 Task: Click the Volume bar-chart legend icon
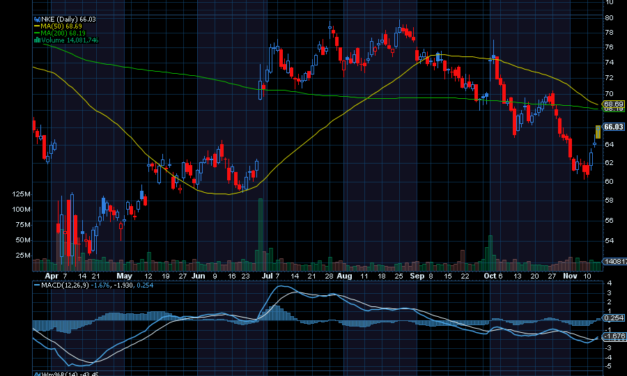point(37,40)
